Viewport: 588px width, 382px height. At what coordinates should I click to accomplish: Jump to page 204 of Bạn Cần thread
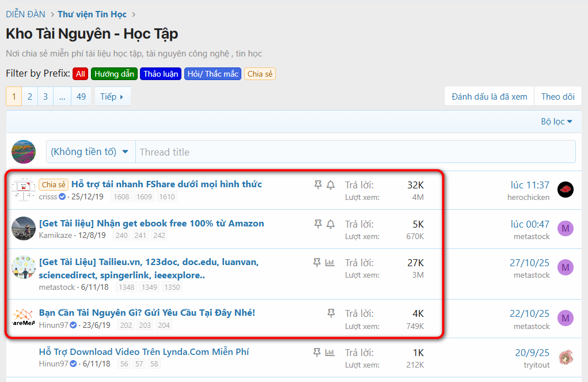164,325
